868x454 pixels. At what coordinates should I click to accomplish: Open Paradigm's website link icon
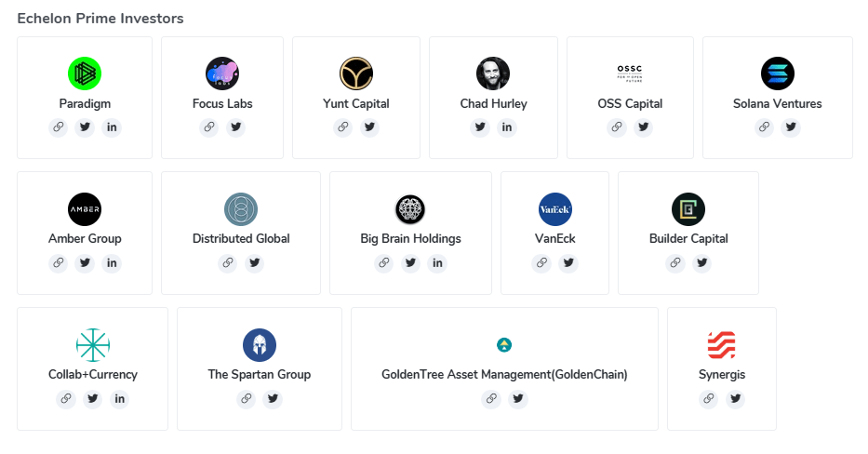59,127
